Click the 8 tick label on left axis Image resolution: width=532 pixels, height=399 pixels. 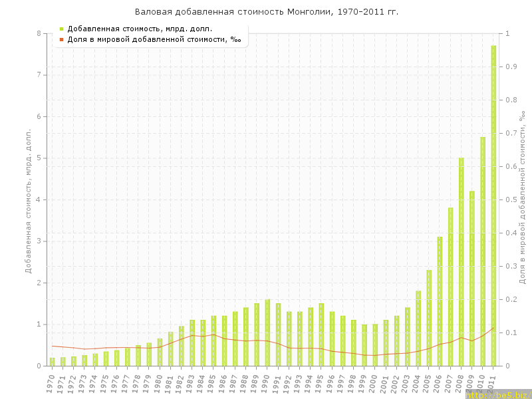[39, 33]
